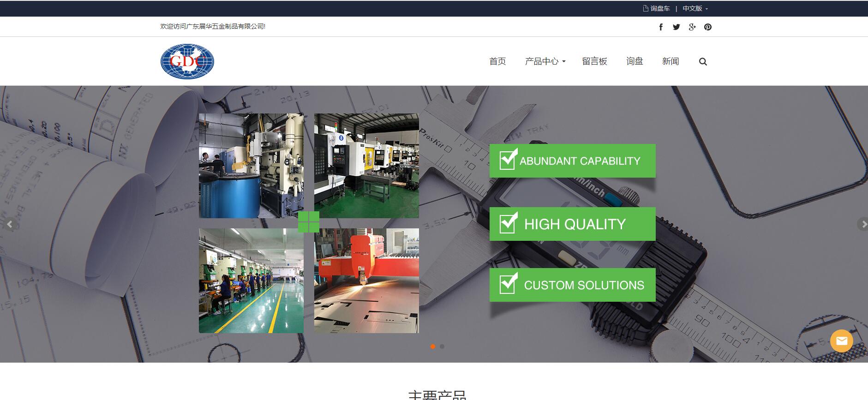Open the Facebook social icon
Image resolution: width=868 pixels, height=400 pixels.
661,27
